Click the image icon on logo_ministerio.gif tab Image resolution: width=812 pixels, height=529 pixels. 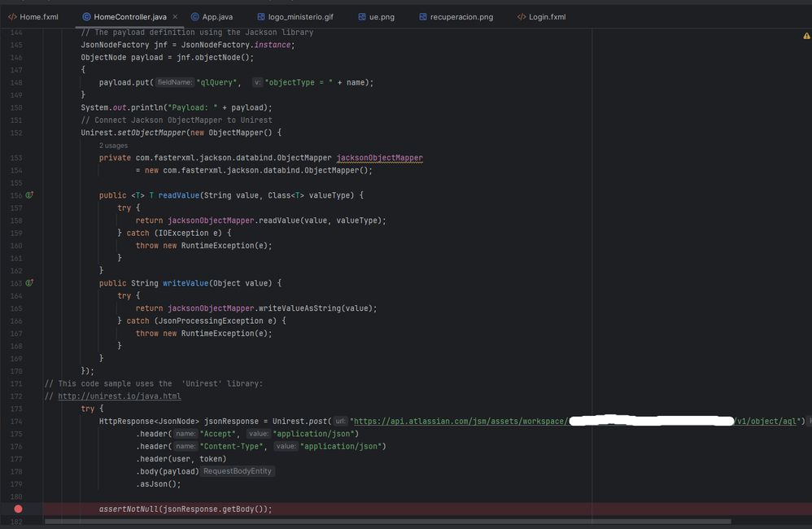(x=261, y=17)
